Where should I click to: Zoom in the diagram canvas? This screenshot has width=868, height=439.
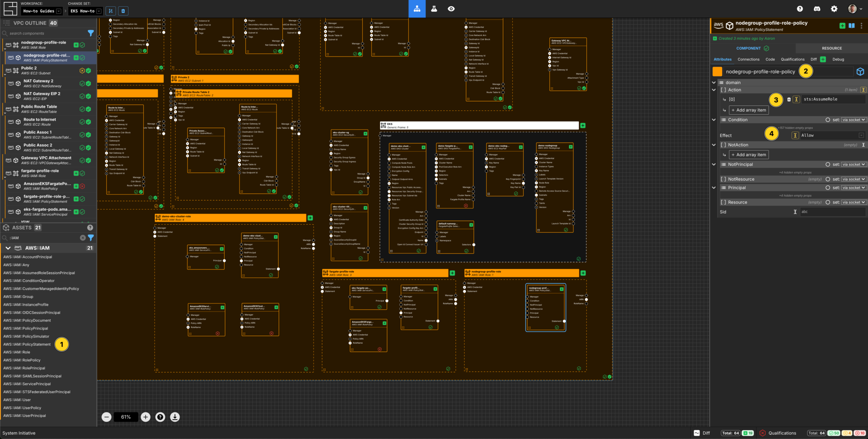tap(145, 417)
